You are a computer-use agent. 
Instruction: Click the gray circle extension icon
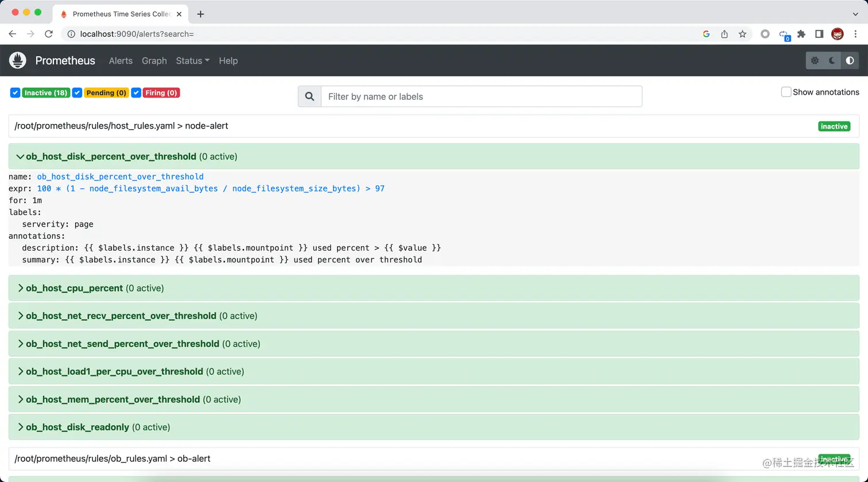pyautogui.click(x=765, y=34)
